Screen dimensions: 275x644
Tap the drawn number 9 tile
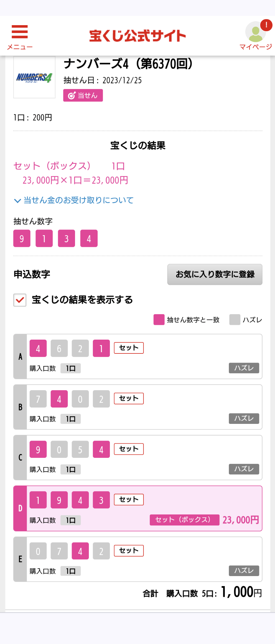[x=22, y=238]
